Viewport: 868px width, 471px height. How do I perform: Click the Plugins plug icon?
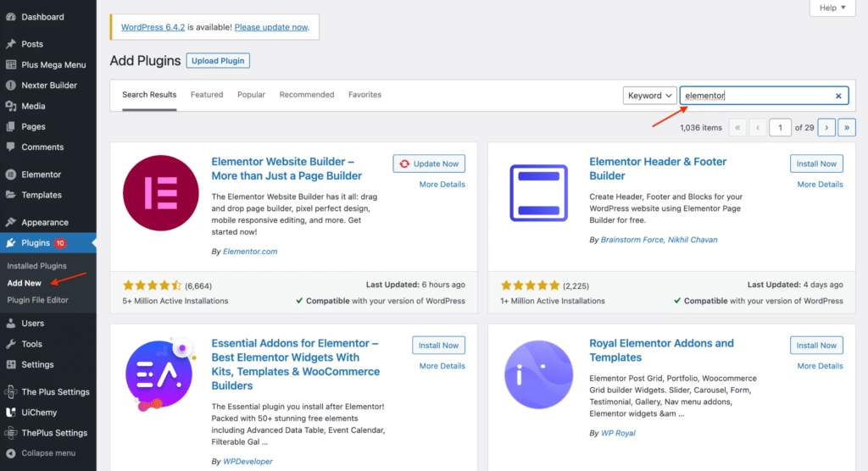[10, 243]
